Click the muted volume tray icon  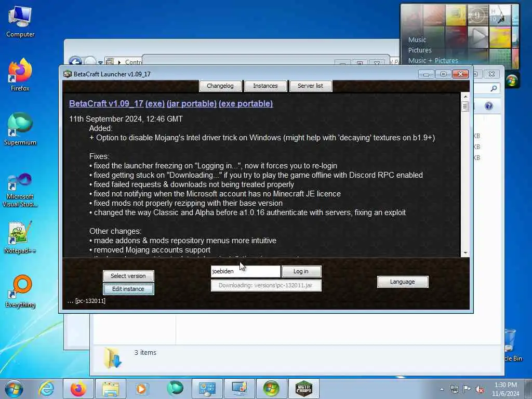[480, 389]
